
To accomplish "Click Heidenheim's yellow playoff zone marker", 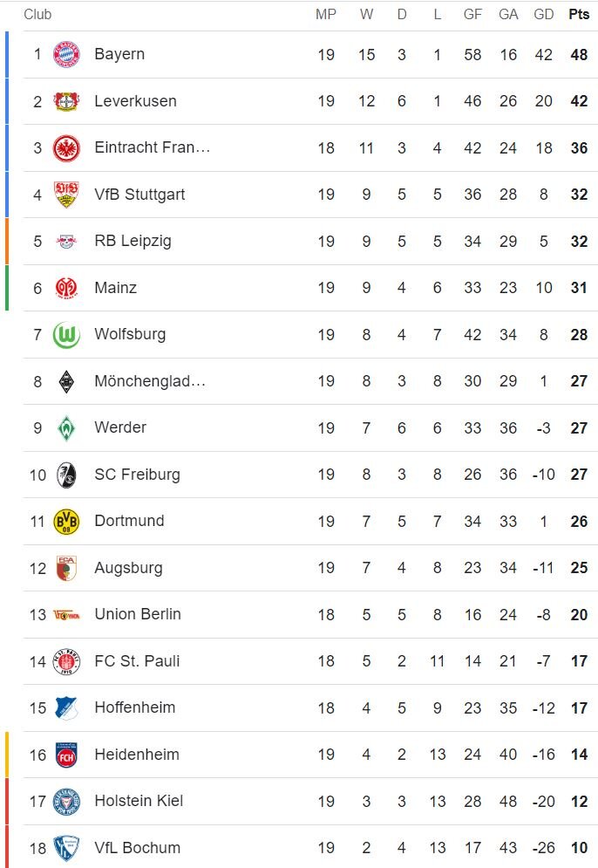I will click(7, 755).
